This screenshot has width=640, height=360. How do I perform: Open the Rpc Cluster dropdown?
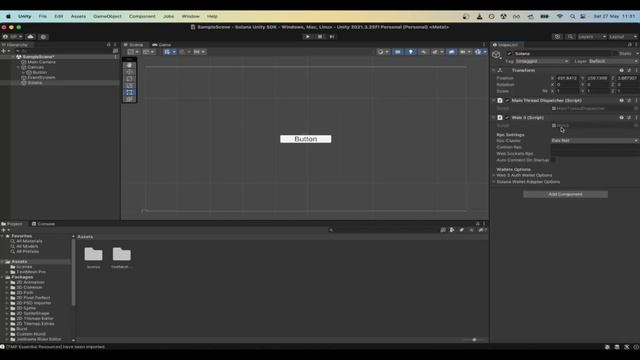click(x=595, y=140)
